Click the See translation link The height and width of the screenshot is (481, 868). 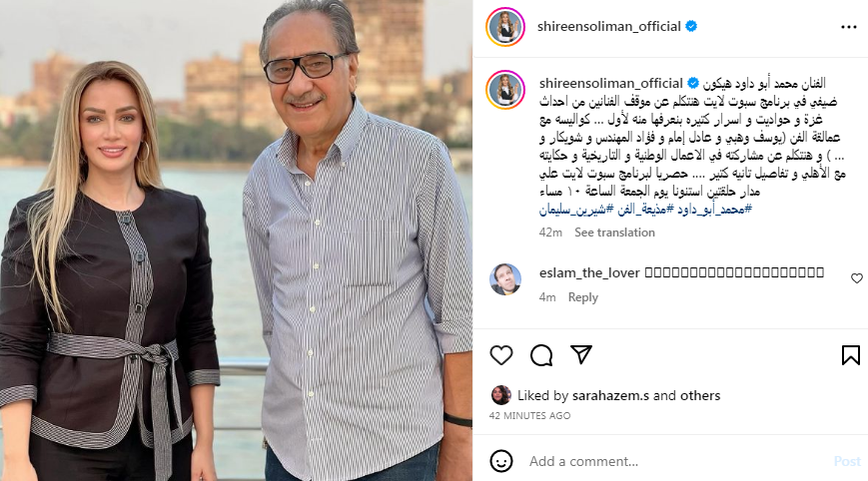click(x=614, y=233)
